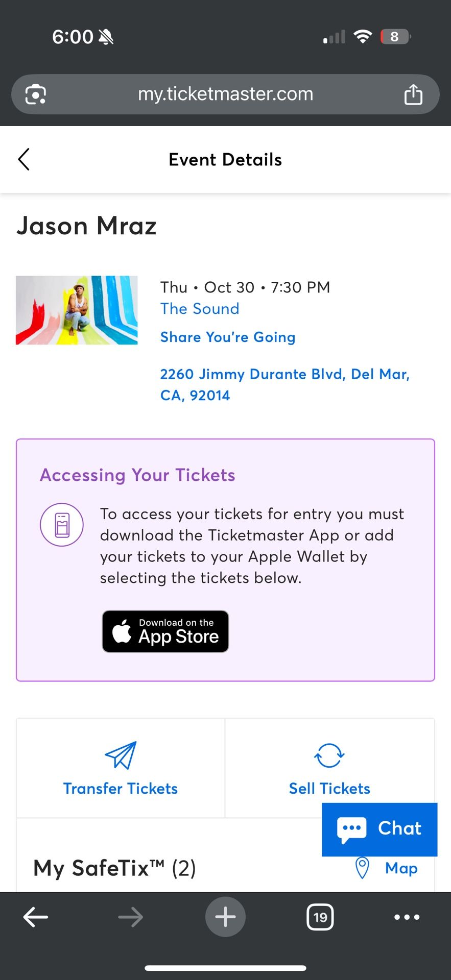This screenshot has width=451, height=980.
Task: Tap the Download on the App Store badge
Action: tap(165, 631)
